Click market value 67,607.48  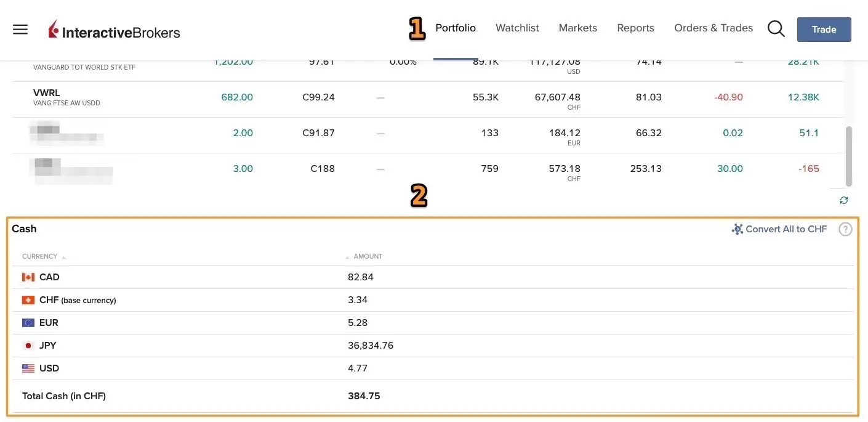point(558,97)
